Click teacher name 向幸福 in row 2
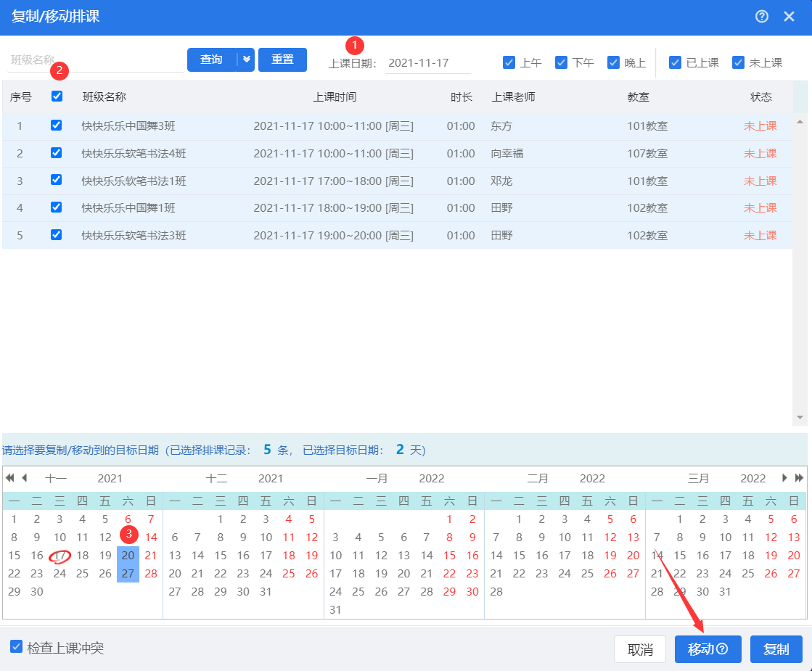Viewport: 812px width, 671px height. point(507,153)
